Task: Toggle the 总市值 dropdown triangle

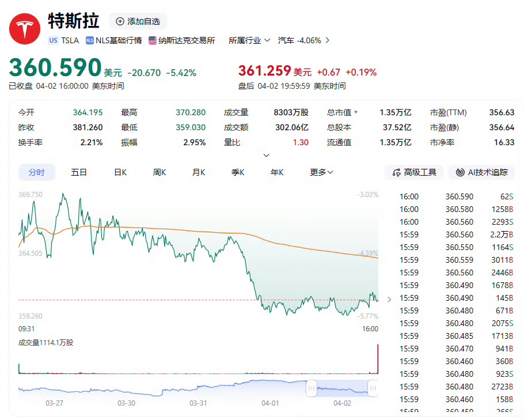Action: pos(356,112)
